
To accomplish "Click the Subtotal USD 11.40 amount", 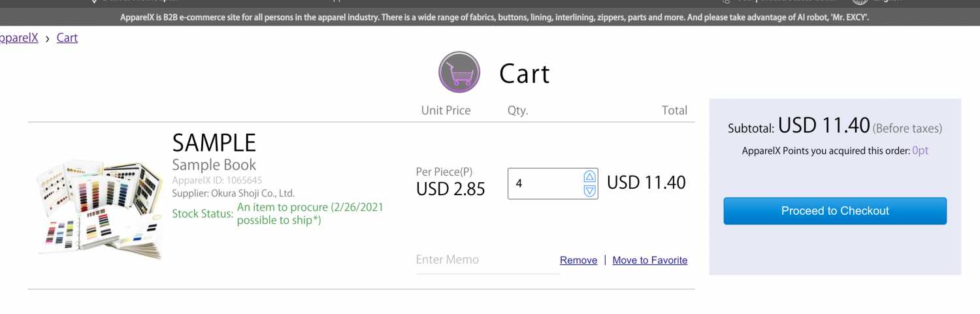I will tap(824, 125).
